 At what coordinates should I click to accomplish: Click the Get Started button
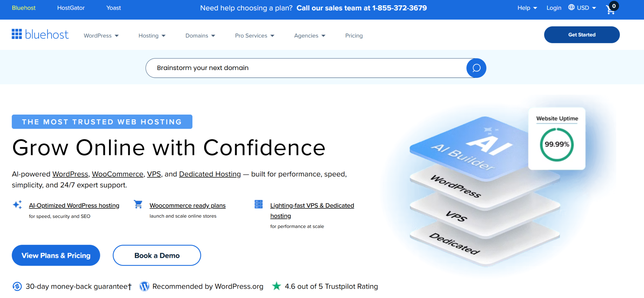(x=582, y=35)
